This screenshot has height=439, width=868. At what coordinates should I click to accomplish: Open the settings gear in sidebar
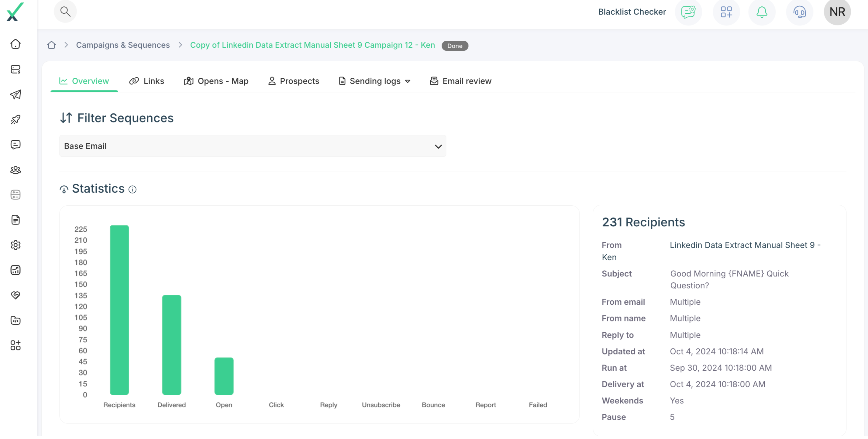(x=15, y=245)
